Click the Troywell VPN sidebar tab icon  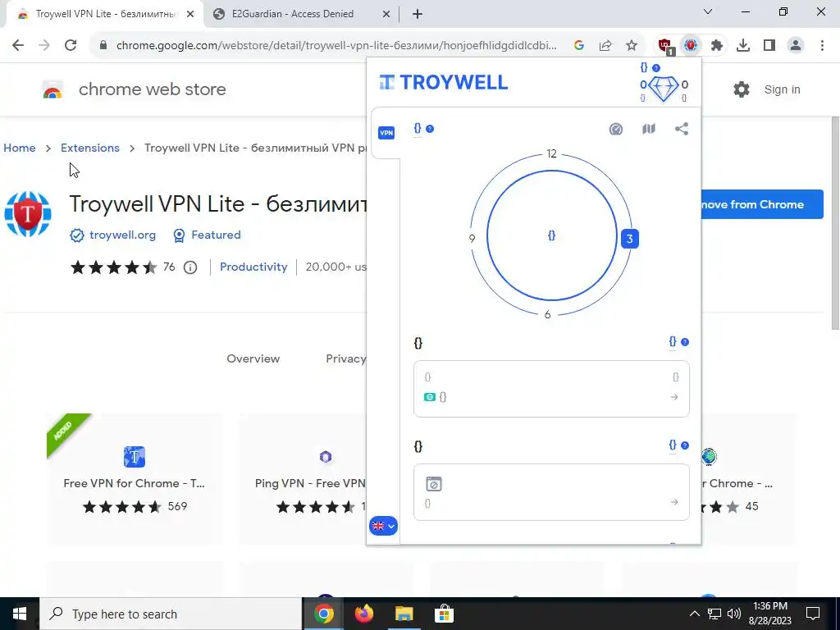386,132
